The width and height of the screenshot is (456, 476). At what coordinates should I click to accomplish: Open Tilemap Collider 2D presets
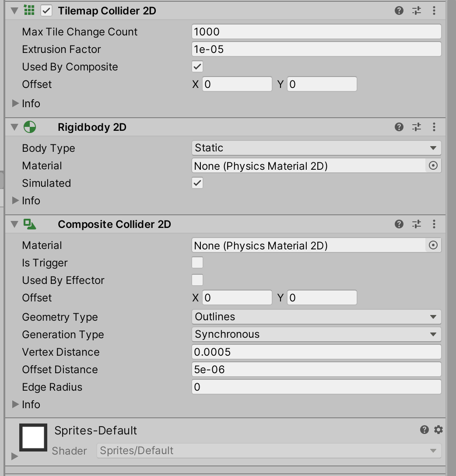(416, 10)
